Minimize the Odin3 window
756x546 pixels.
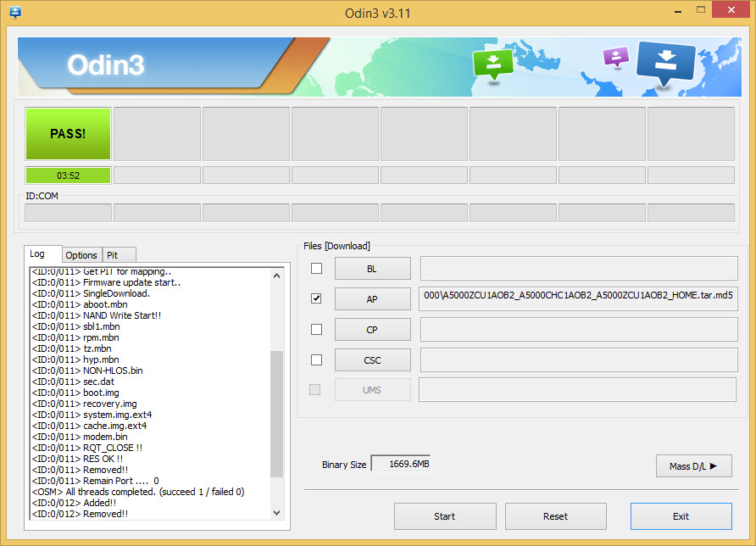(678, 11)
